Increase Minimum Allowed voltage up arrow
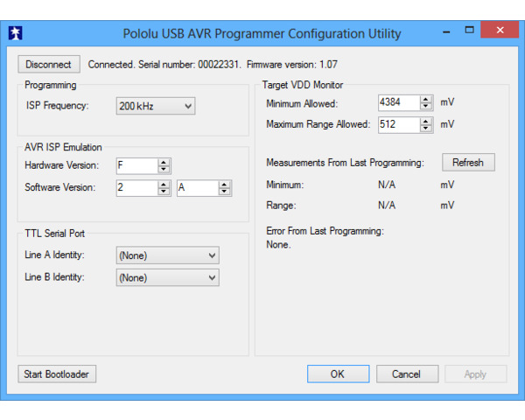The width and height of the screenshot is (525, 420). (x=426, y=100)
